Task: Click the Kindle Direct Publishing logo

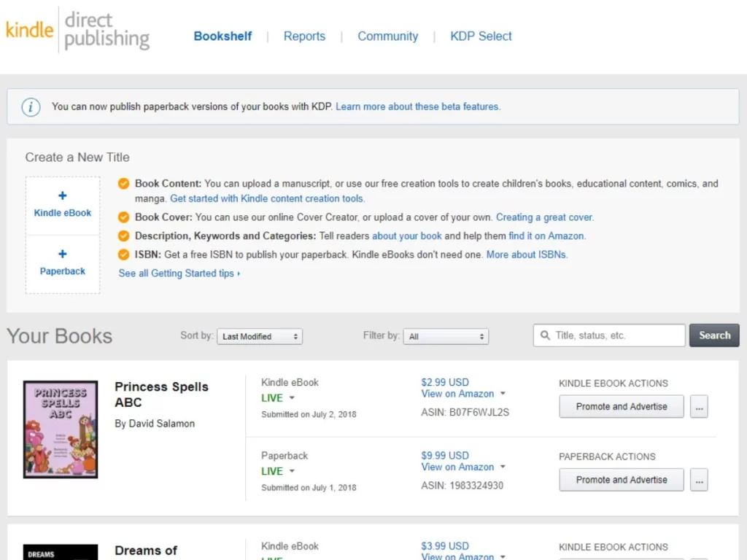Action: (77, 30)
